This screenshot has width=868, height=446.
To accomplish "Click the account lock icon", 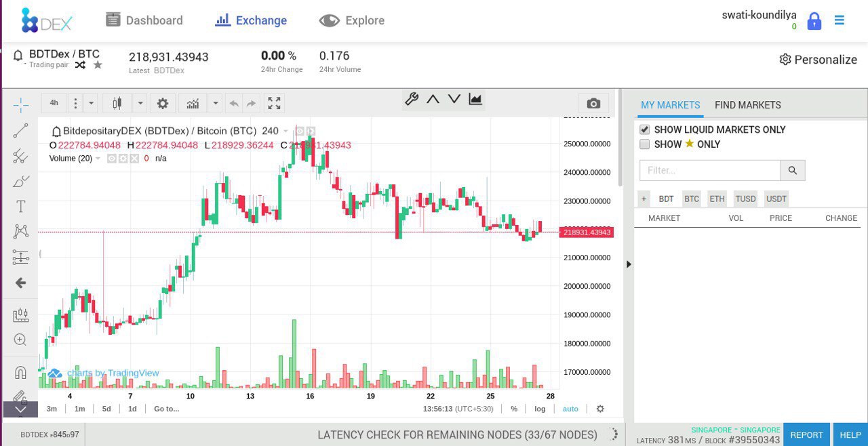I will [814, 20].
